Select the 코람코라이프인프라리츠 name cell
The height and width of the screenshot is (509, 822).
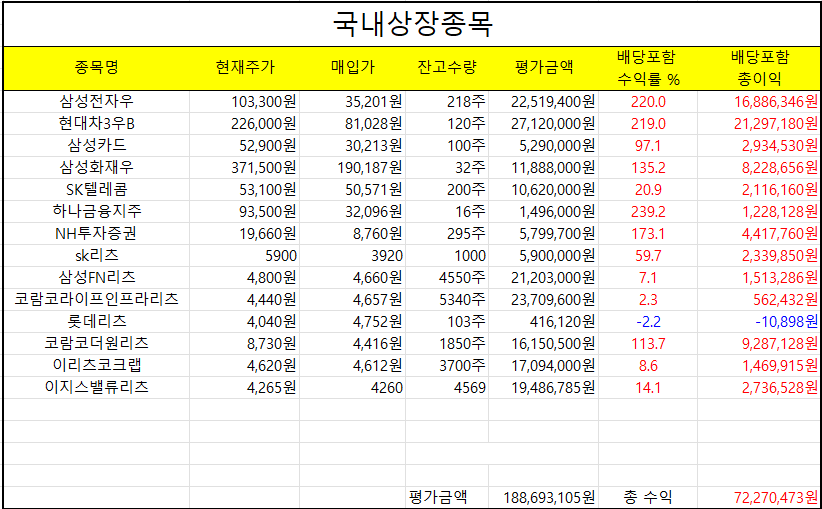point(96,299)
